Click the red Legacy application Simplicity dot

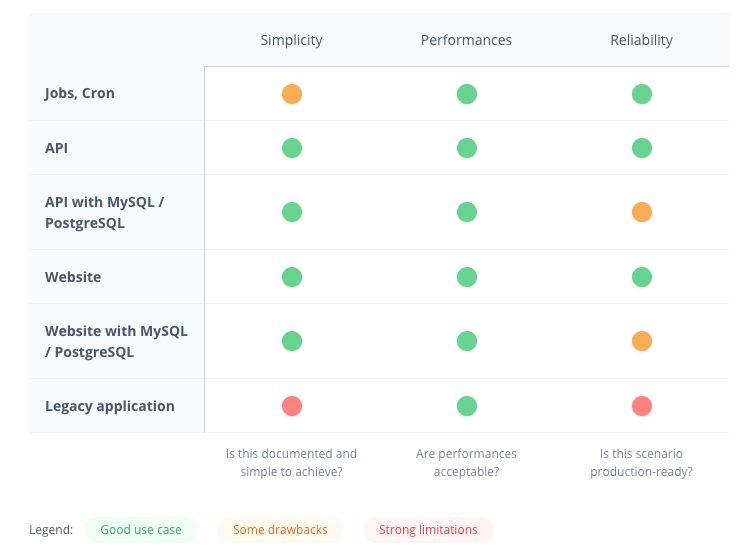click(x=292, y=406)
